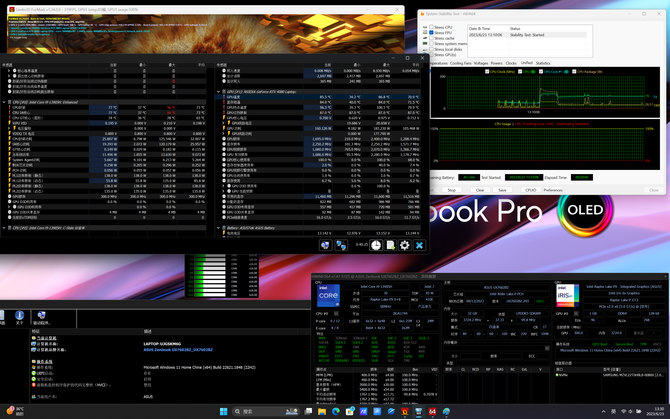The width and height of the screenshot is (670, 419).
Task: Collapse the GPU NVIDIA GeForce RTX 4080 Laptop group
Action: pyautogui.click(x=218, y=91)
